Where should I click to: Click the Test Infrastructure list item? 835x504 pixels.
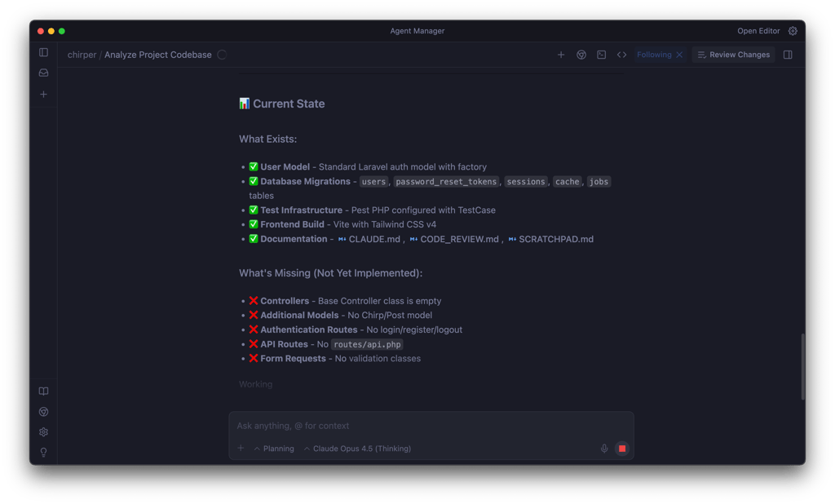[372, 210]
